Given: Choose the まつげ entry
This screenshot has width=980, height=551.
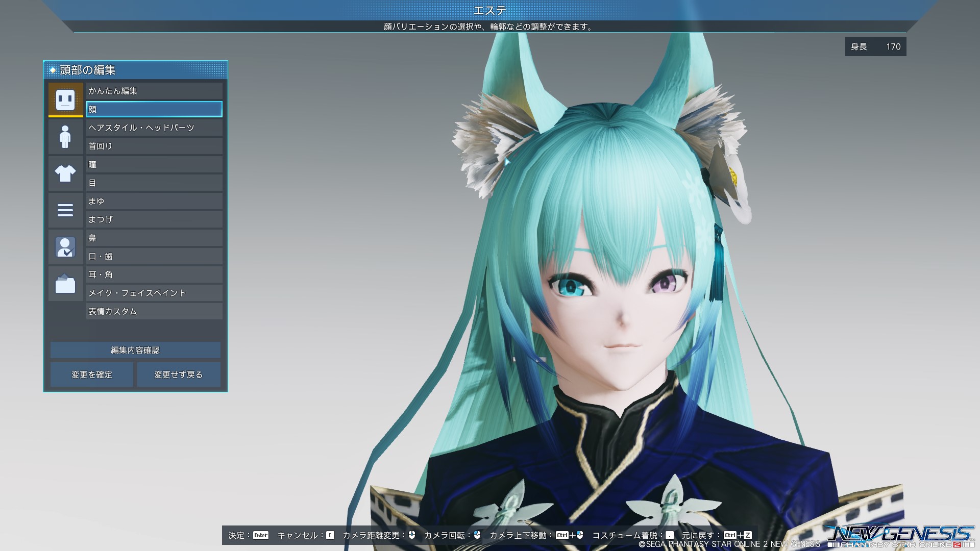Looking at the screenshot, I should (x=154, y=219).
